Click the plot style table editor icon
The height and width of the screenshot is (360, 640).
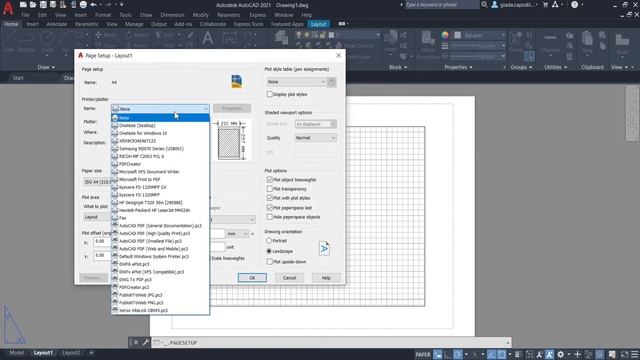(x=332, y=82)
